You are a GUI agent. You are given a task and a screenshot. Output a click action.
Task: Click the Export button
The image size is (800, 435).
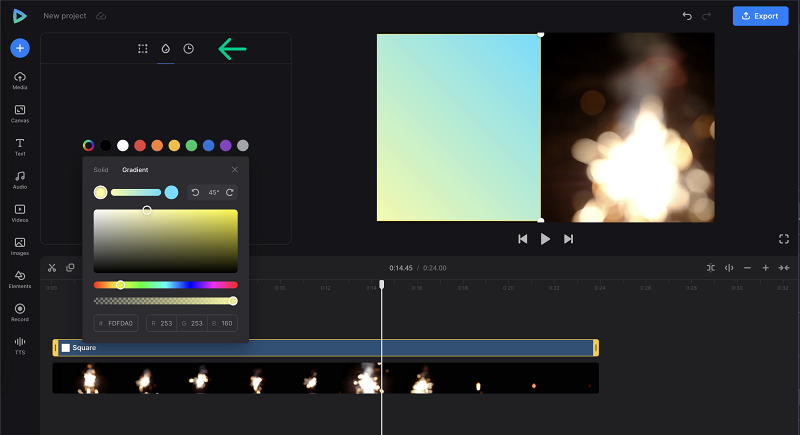[x=760, y=16]
